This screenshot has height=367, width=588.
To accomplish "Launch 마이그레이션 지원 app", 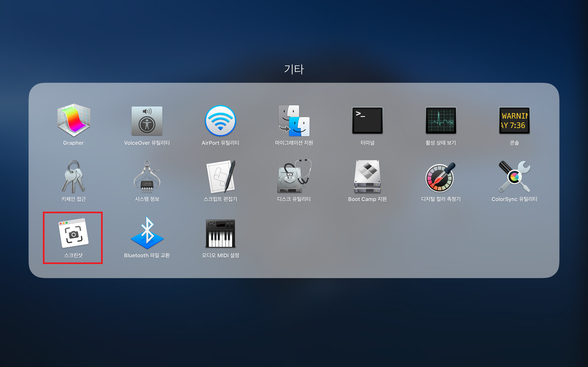I will [294, 121].
